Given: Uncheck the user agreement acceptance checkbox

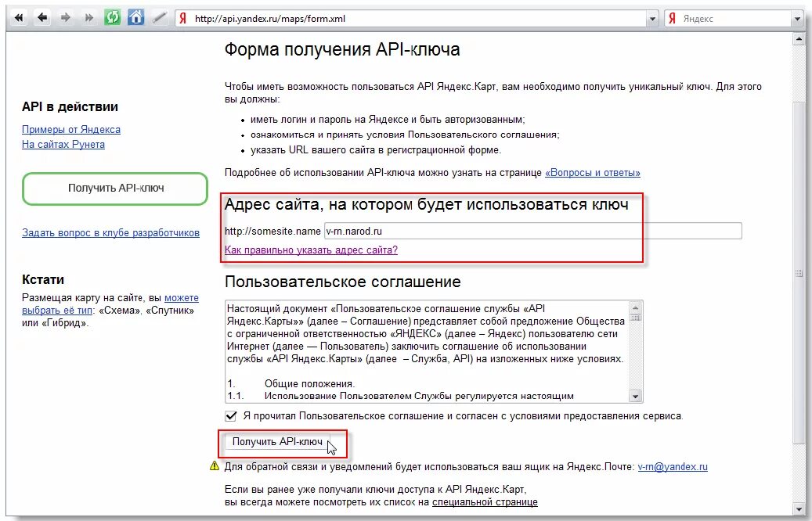Looking at the screenshot, I should pyautogui.click(x=231, y=415).
